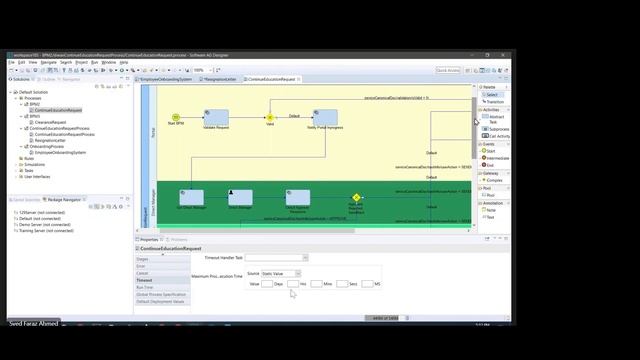Open the Source Static Value dropdown
Viewport: 640px width, 360px height.
click(x=298, y=273)
